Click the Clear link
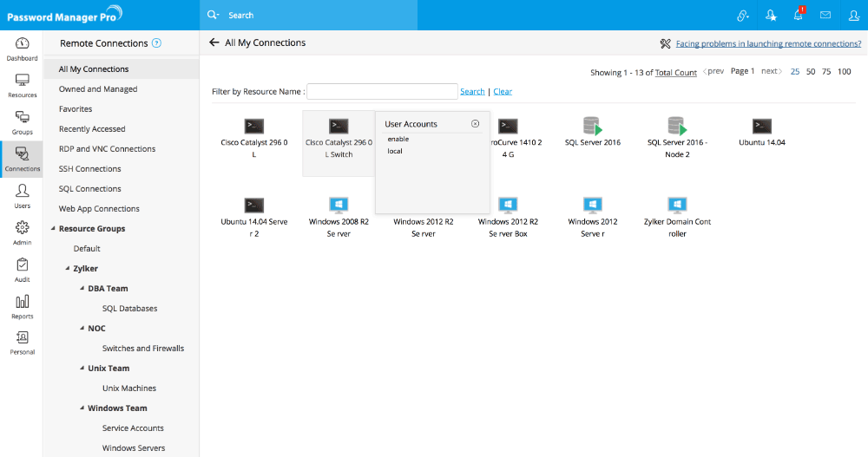This screenshot has height=457, width=868. pos(503,91)
